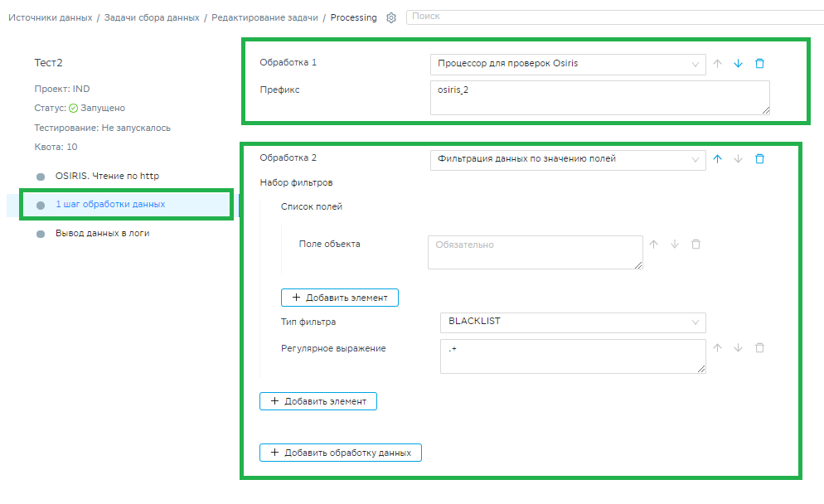
Task: Select the Вывод данных в логи step
Action: click(102, 233)
